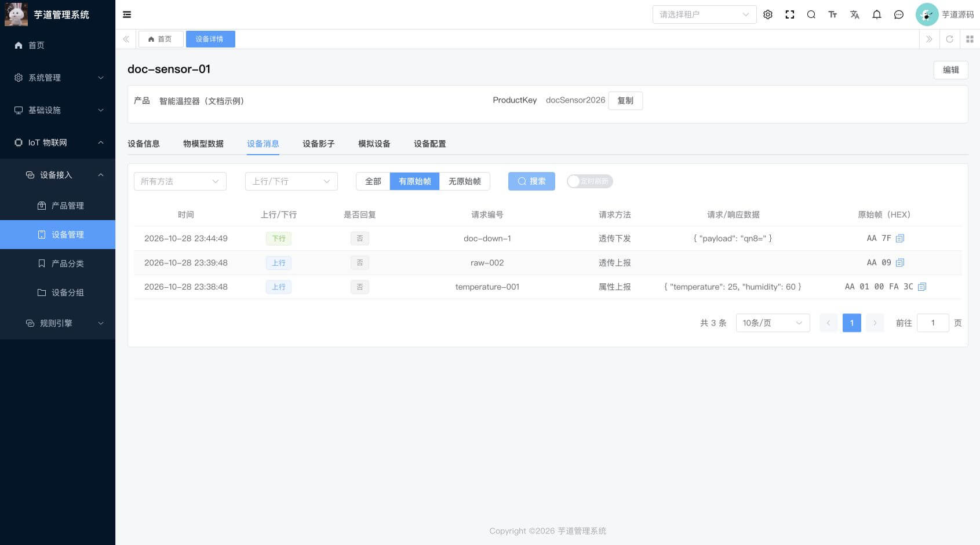Switch to the 物模型数据 tab

pyautogui.click(x=203, y=144)
